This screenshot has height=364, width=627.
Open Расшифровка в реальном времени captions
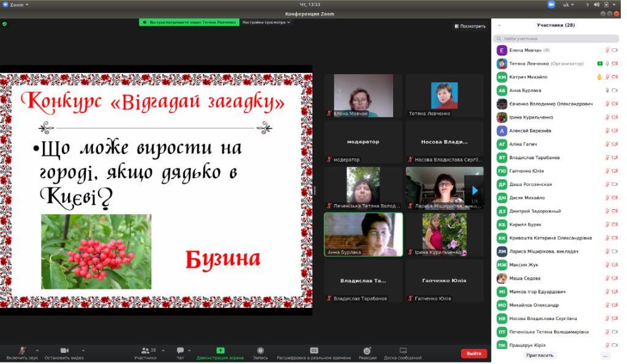(x=314, y=353)
